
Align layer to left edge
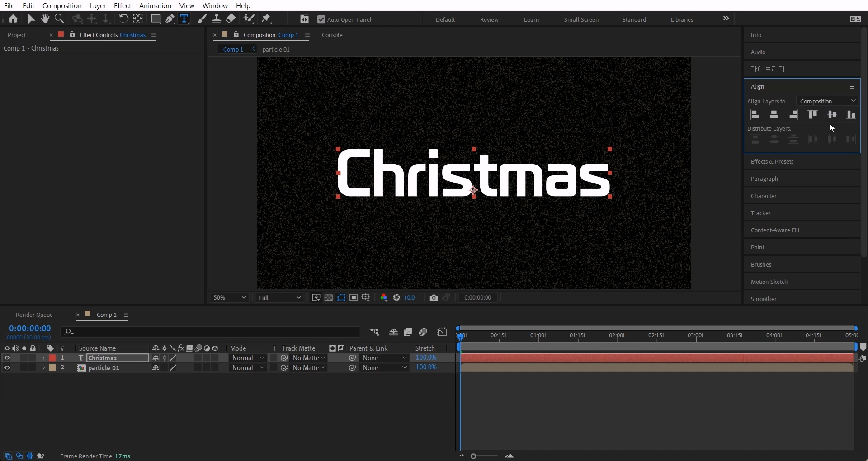[755, 115]
